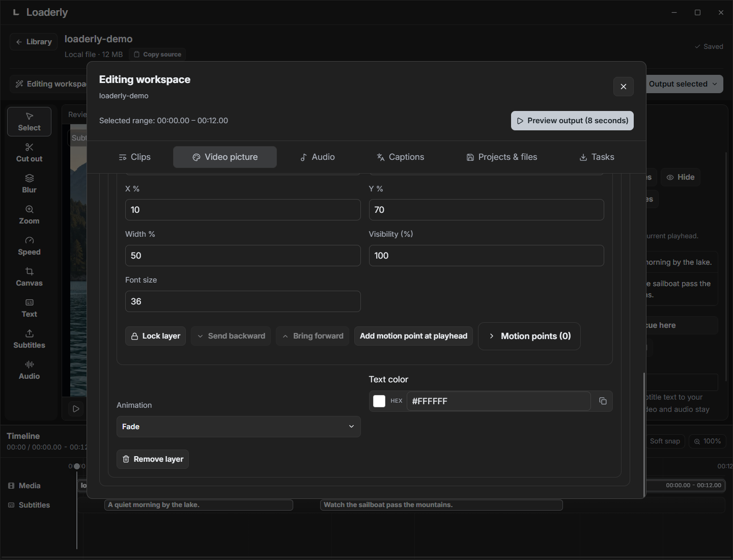Go to the Tasks tab

[x=597, y=157]
